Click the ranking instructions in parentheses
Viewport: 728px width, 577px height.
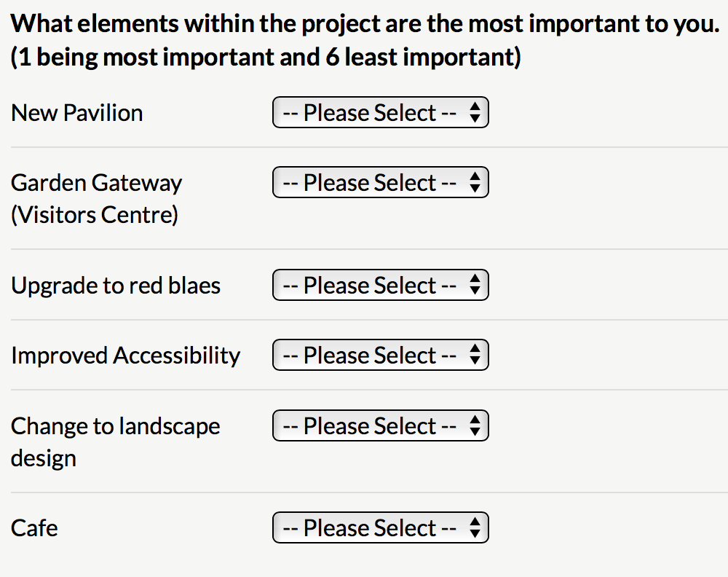click(x=266, y=58)
